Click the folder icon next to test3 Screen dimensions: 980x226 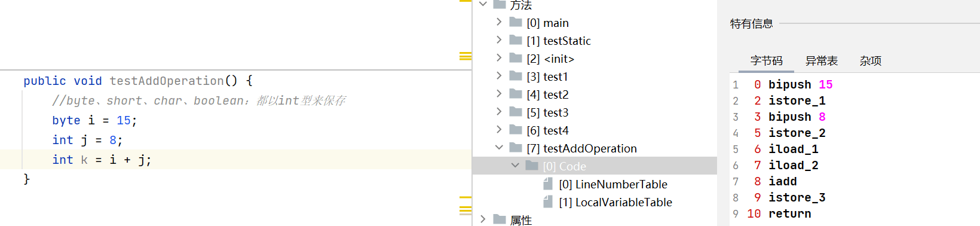516,112
